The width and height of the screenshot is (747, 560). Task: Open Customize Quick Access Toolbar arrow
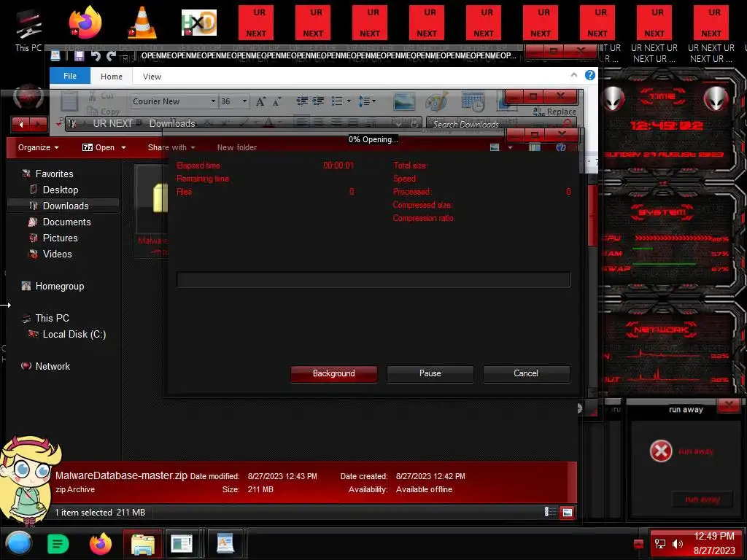point(124,57)
